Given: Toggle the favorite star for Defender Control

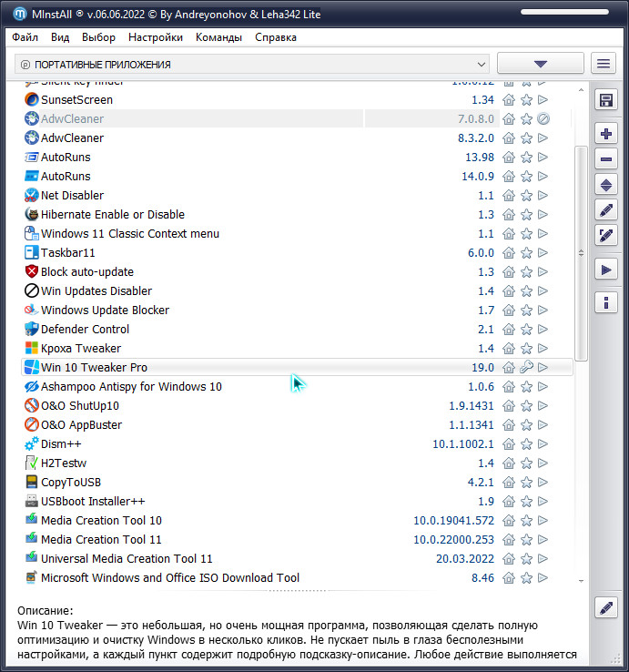Looking at the screenshot, I should (x=526, y=330).
